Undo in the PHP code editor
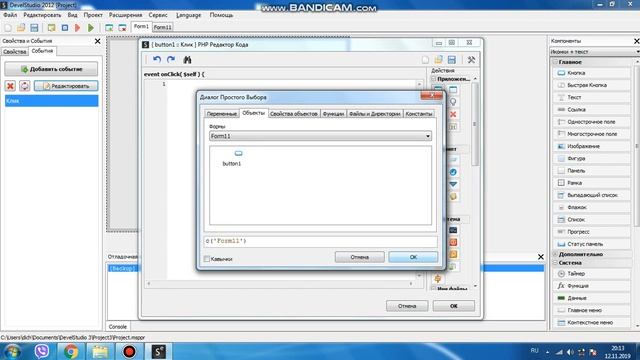Screen dimensions: 640x360 (x=157, y=60)
